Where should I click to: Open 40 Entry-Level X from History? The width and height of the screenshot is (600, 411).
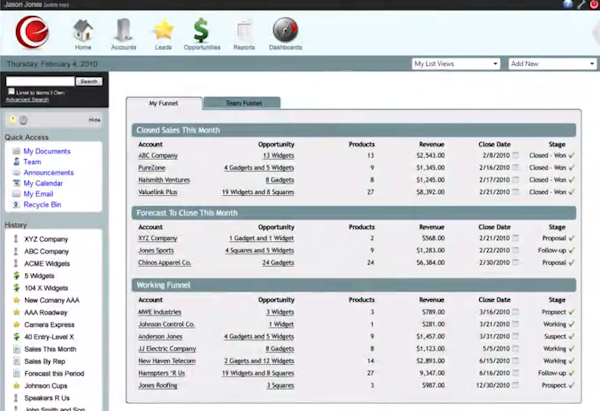coord(49,337)
